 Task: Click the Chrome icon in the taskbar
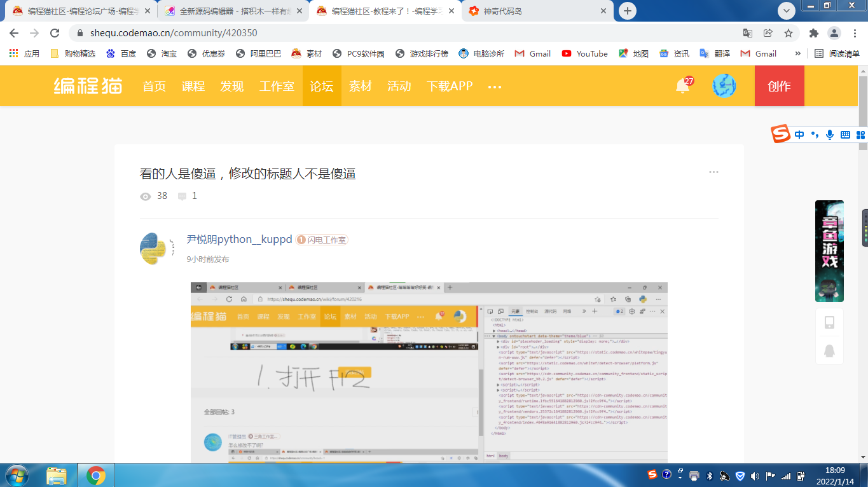pos(96,475)
